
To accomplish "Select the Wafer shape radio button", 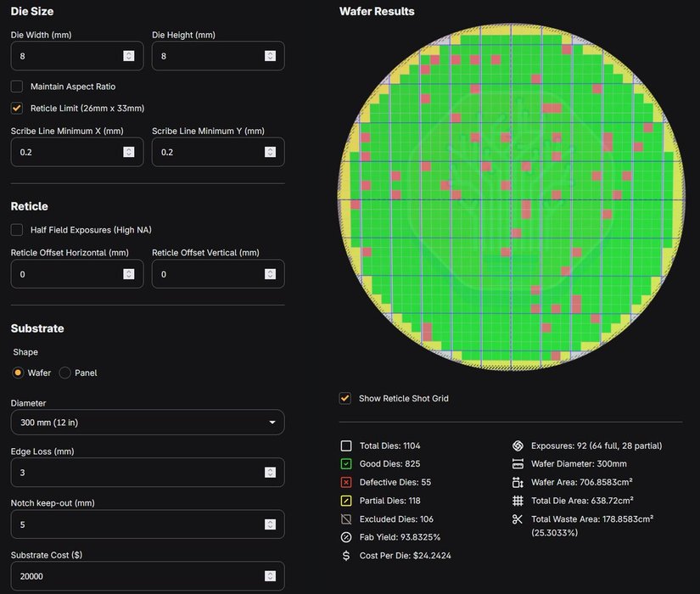I will tap(18, 373).
